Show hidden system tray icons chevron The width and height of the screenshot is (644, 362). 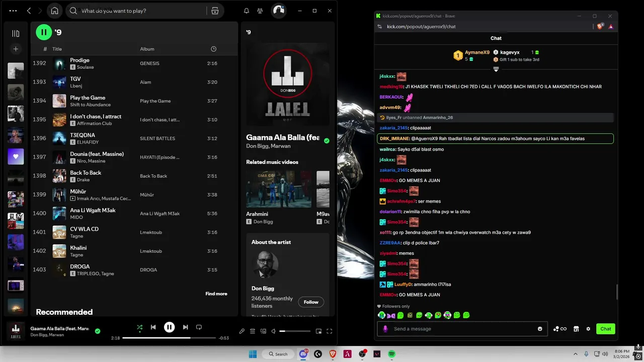(575, 354)
